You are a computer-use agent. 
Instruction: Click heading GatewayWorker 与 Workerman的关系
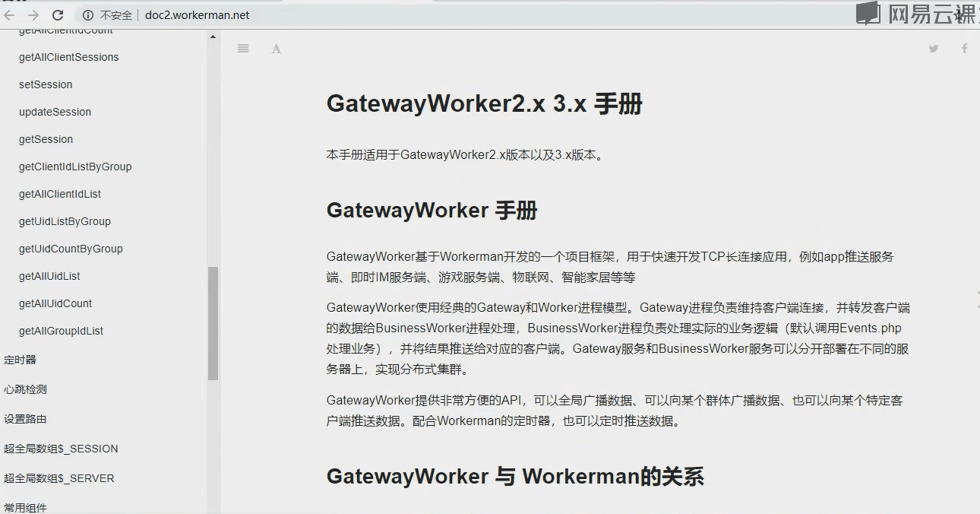click(515, 476)
